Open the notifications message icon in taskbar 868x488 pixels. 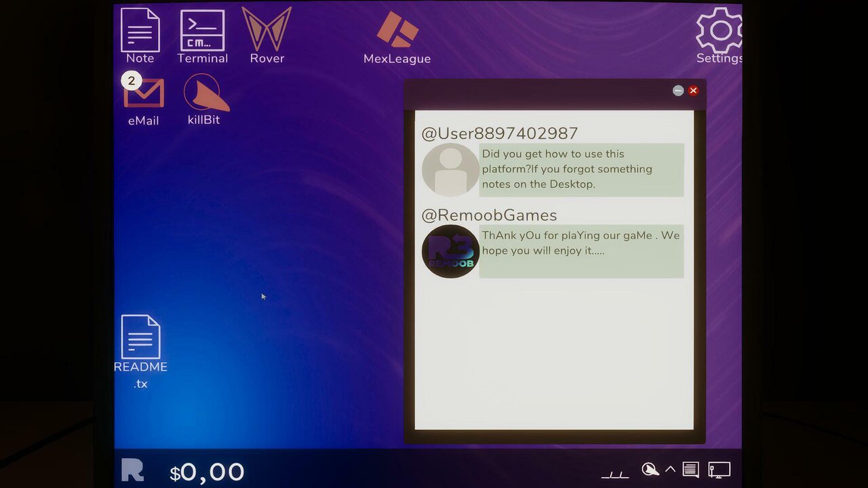click(x=690, y=469)
